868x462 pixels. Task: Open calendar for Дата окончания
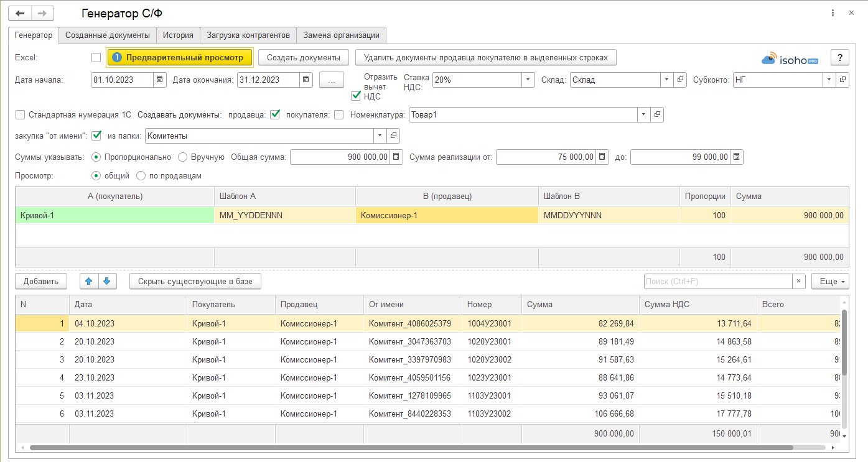click(306, 80)
